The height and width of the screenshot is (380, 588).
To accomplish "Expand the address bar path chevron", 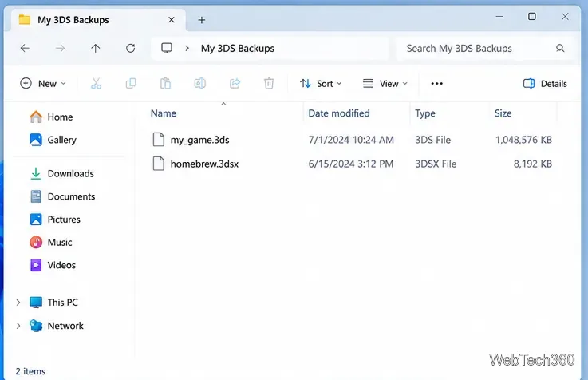I will [187, 49].
